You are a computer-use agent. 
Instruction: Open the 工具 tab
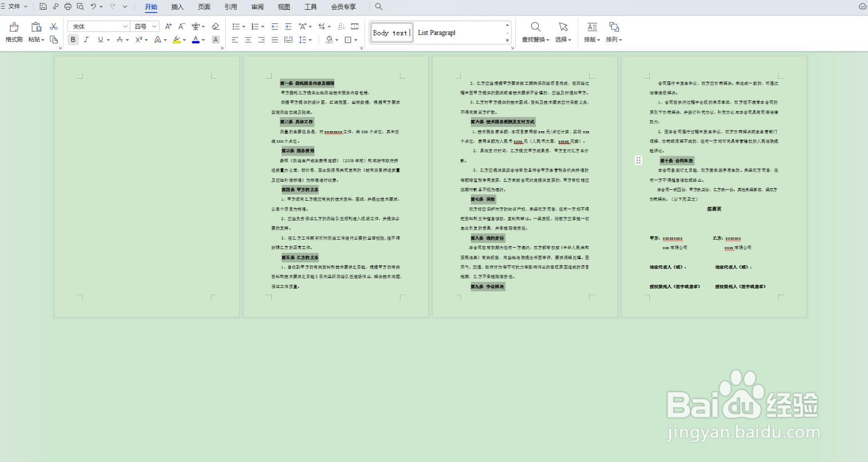click(310, 7)
